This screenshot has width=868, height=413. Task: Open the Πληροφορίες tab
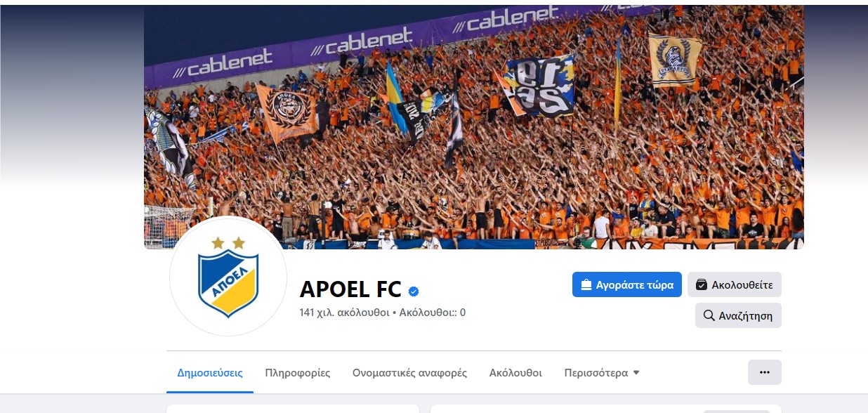[x=298, y=373]
